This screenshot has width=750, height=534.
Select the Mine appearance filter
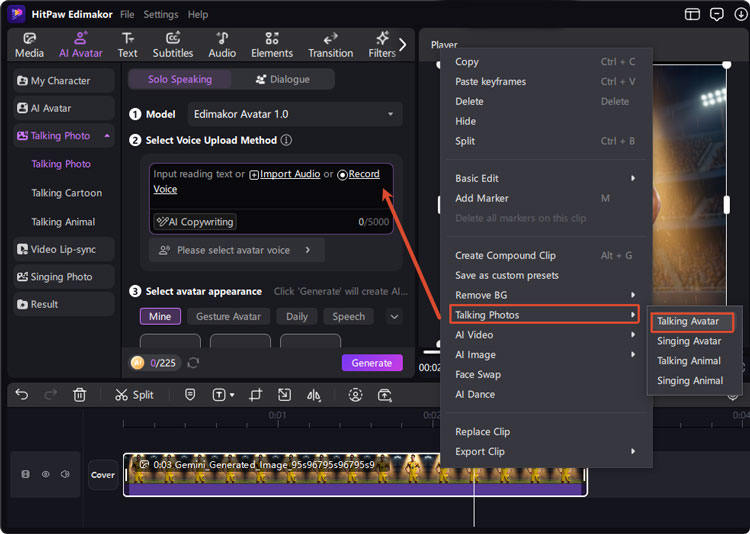pyautogui.click(x=160, y=316)
